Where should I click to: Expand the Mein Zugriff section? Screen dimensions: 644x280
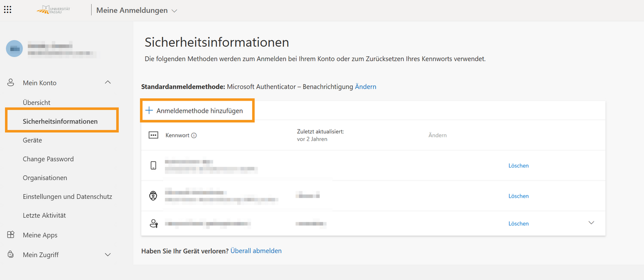point(108,255)
